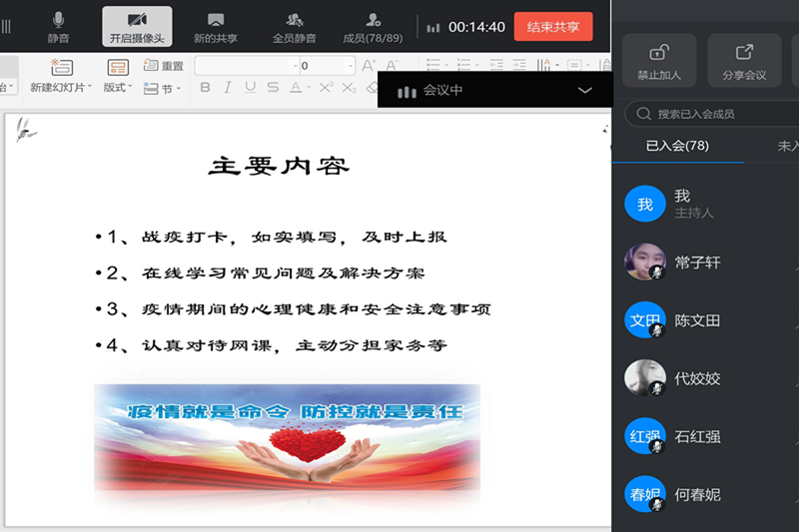Select participant 常子轩's avatar
The image size is (799, 532).
click(645, 263)
